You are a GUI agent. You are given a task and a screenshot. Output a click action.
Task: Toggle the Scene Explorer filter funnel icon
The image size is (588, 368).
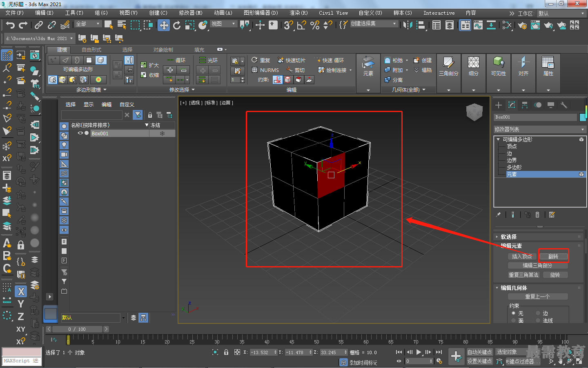click(x=138, y=115)
